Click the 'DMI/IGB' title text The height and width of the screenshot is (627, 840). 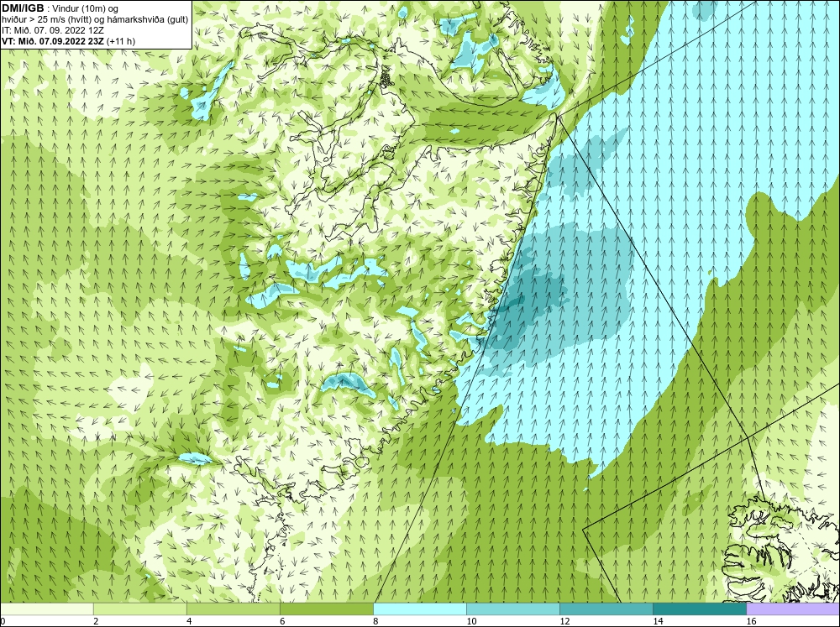click(x=23, y=8)
